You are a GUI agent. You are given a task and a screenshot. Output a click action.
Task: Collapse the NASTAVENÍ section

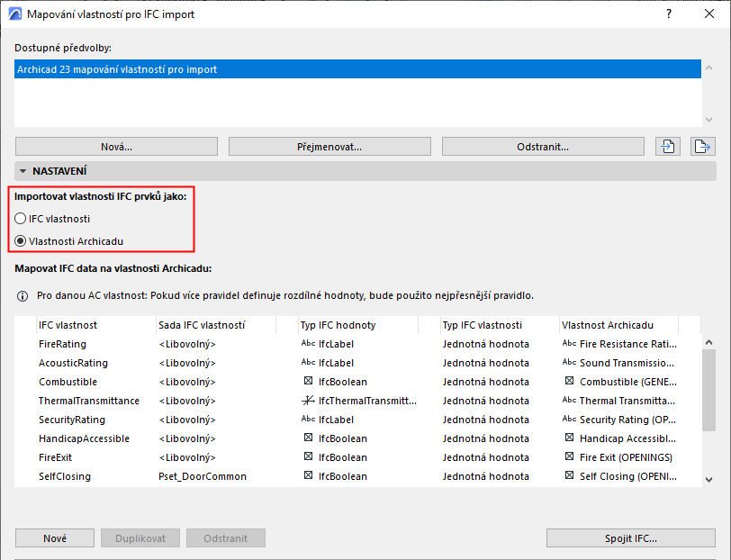22,170
